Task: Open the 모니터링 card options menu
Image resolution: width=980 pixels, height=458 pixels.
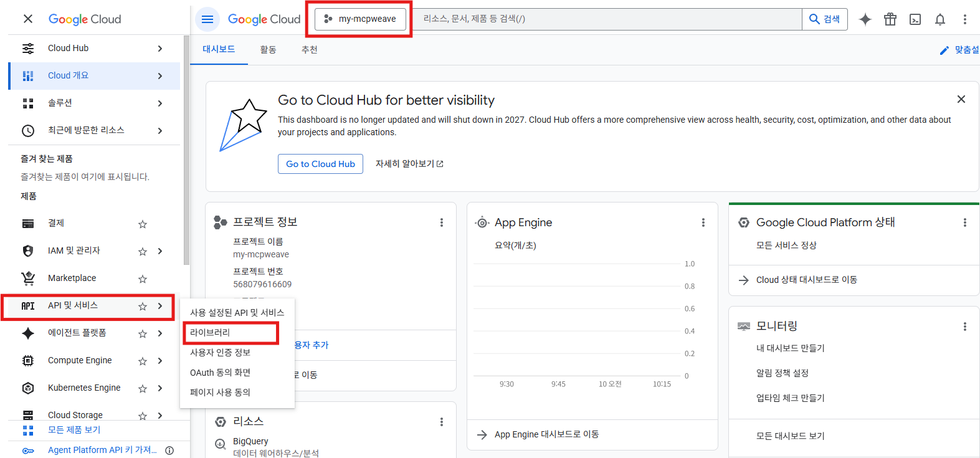Action: (965, 327)
